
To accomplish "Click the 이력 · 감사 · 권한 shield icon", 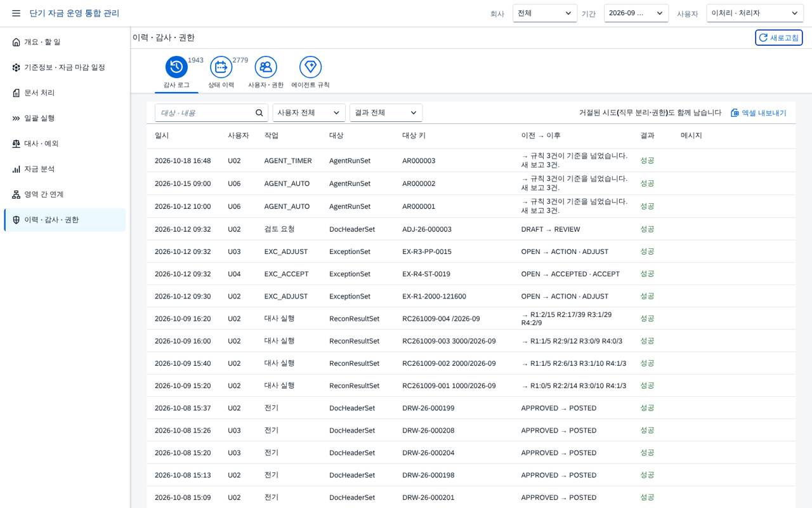I will (16, 220).
